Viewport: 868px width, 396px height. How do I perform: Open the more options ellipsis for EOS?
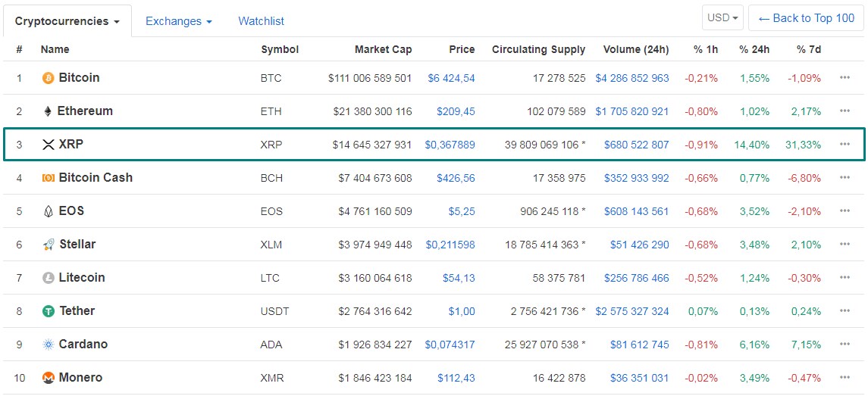click(x=844, y=211)
